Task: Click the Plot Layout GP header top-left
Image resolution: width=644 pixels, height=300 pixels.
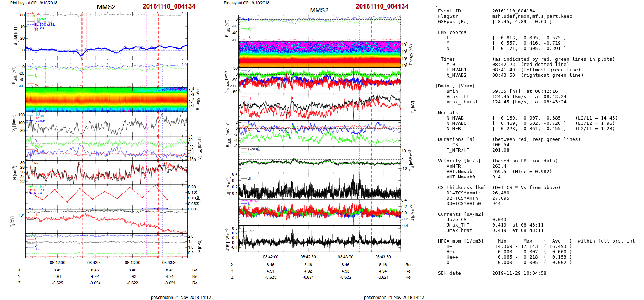Action: (x=34, y=3)
